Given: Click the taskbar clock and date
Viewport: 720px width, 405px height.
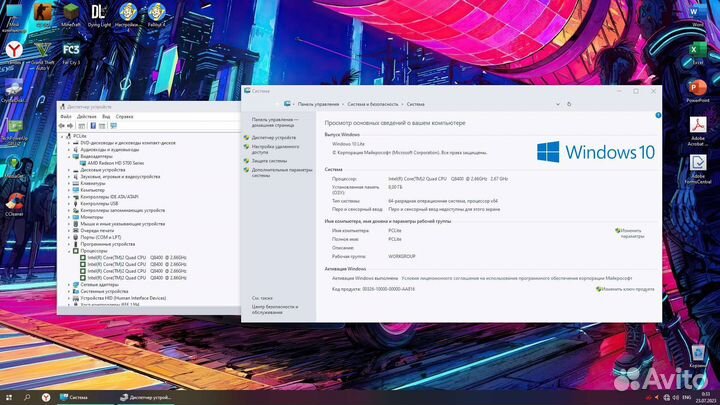Looking at the screenshot, I should (705, 398).
